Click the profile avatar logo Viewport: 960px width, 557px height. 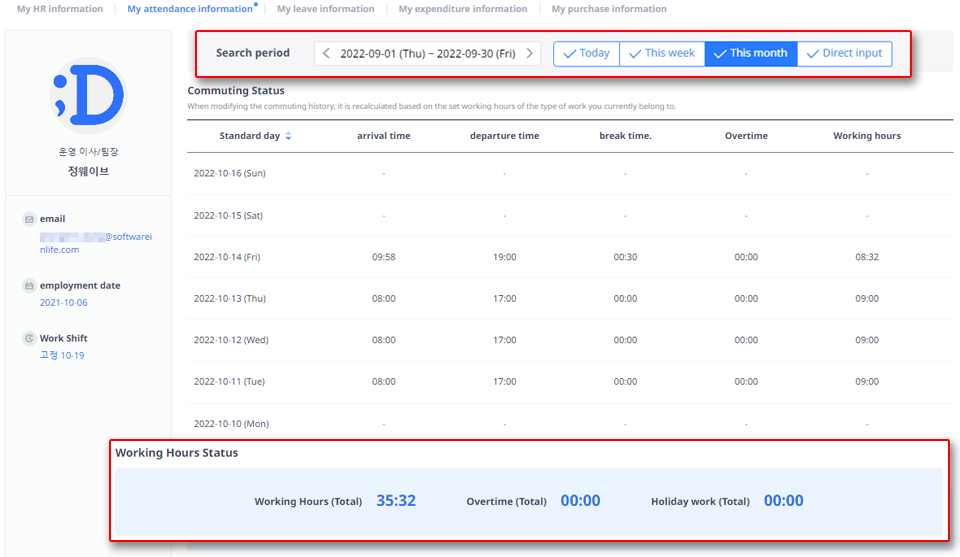click(x=88, y=97)
